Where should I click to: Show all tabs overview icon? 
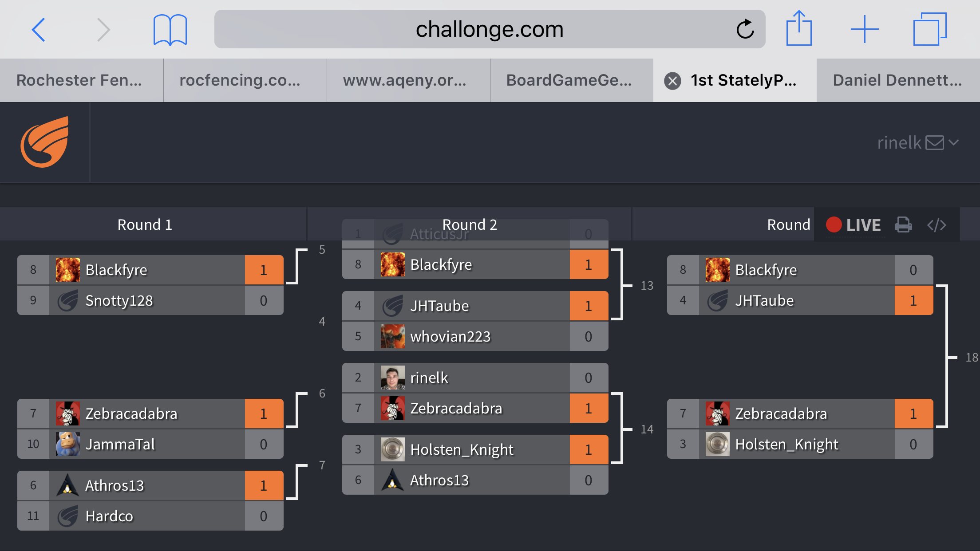pyautogui.click(x=930, y=29)
